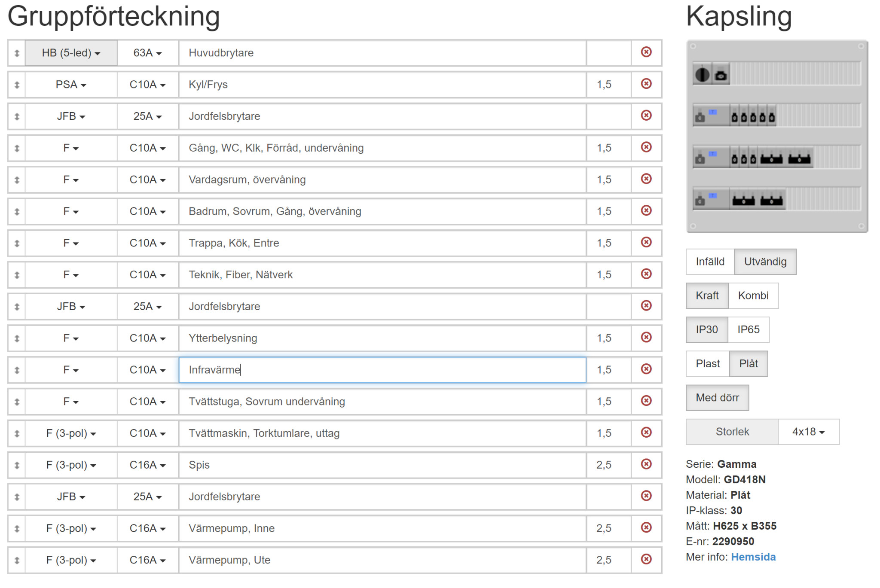880x588 pixels.
Task: Click drag handle of the Ytterbelysning row
Action: (17, 338)
